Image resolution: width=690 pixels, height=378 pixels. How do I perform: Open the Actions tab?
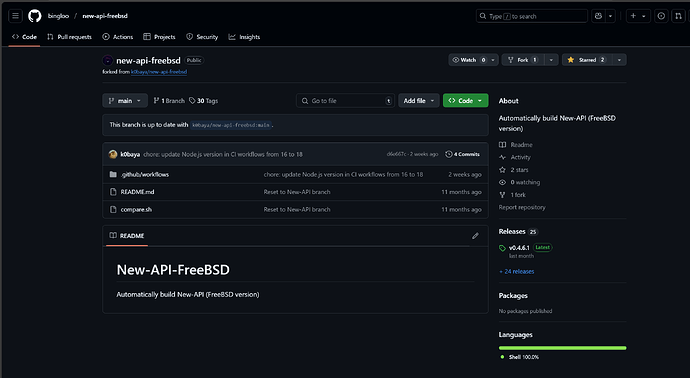(x=117, y=37)
